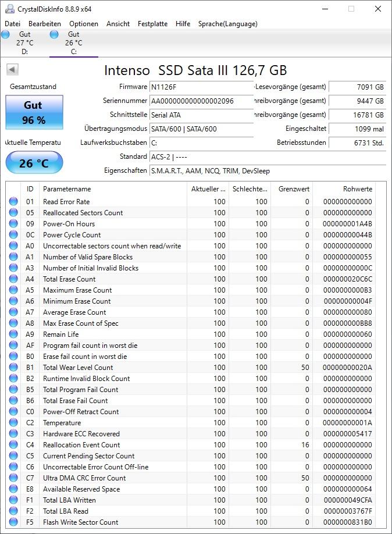Click status orb for Available Reserved Space

click(13, 489)
